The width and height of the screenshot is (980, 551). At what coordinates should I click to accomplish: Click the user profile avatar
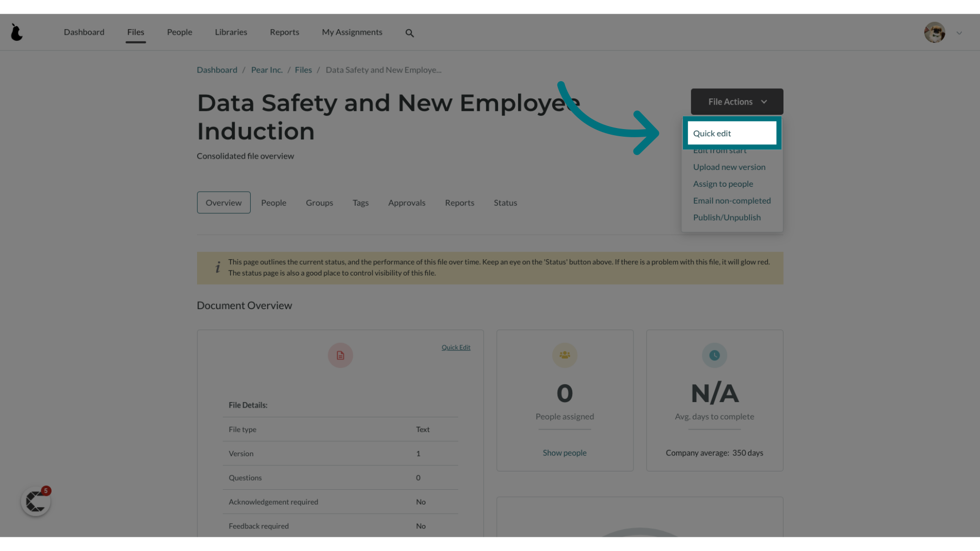pos(935,33)
